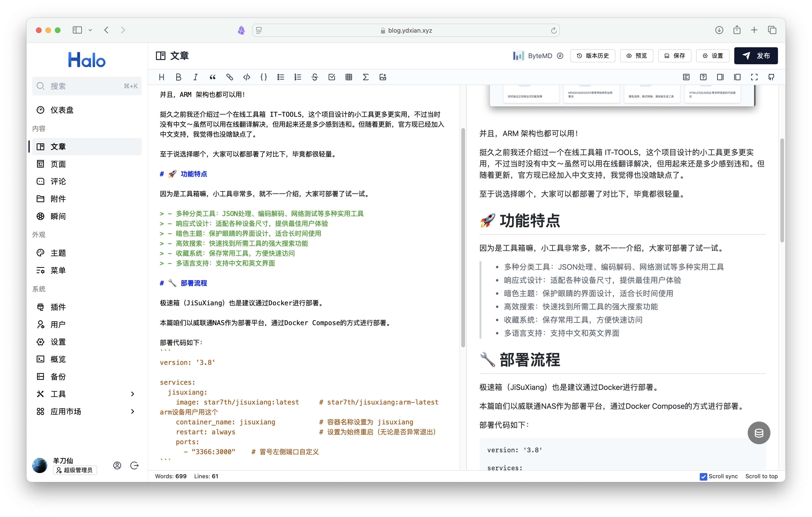Insert a hyperlink with the link icon
This screenshot has width=812, height=517.
[x=230, y=77]
